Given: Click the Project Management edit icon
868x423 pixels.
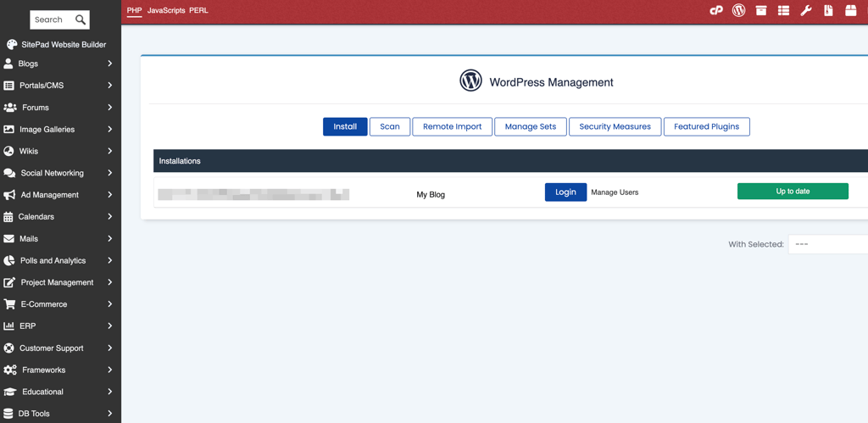Looking at the screenshot, I should click(9, 282).
